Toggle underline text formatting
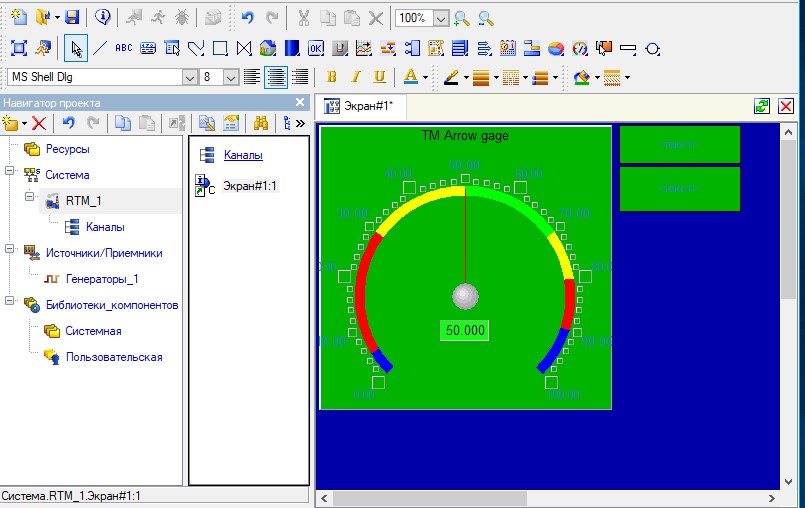The width and height of the screenshot is (805, 508). [380, 77]
